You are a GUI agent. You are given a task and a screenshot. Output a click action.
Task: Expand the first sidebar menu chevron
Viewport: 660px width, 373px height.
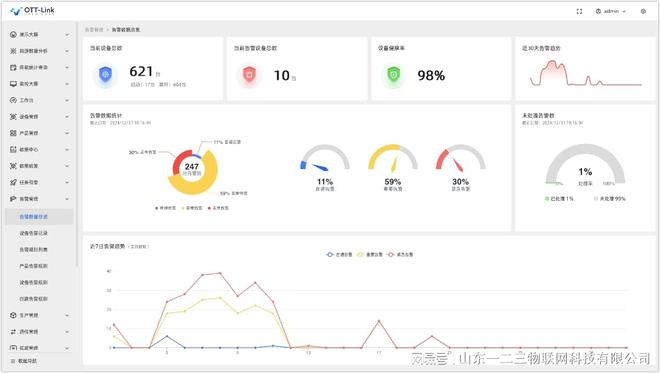[67, 35]
